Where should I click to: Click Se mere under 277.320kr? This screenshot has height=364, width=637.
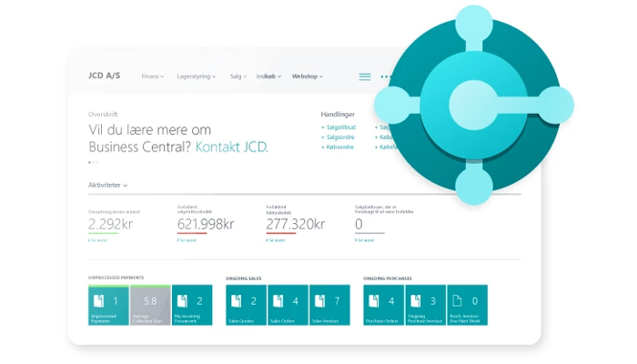click(x=276, y=240)
